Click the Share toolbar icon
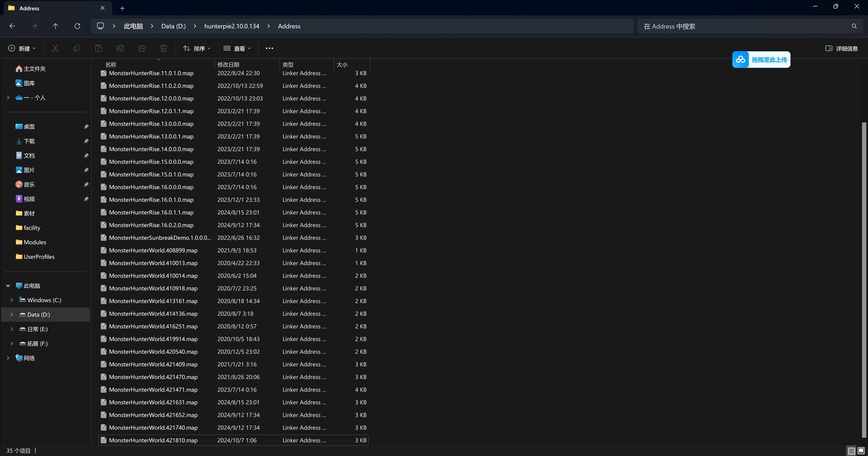Screen dimensions: 868x456 [x=142, y=48]
